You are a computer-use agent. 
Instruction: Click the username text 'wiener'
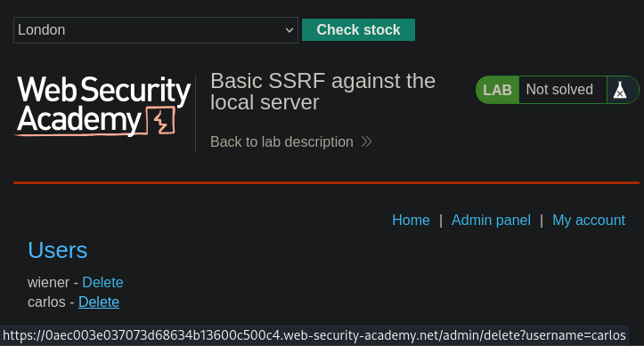[x=48, y=283]
